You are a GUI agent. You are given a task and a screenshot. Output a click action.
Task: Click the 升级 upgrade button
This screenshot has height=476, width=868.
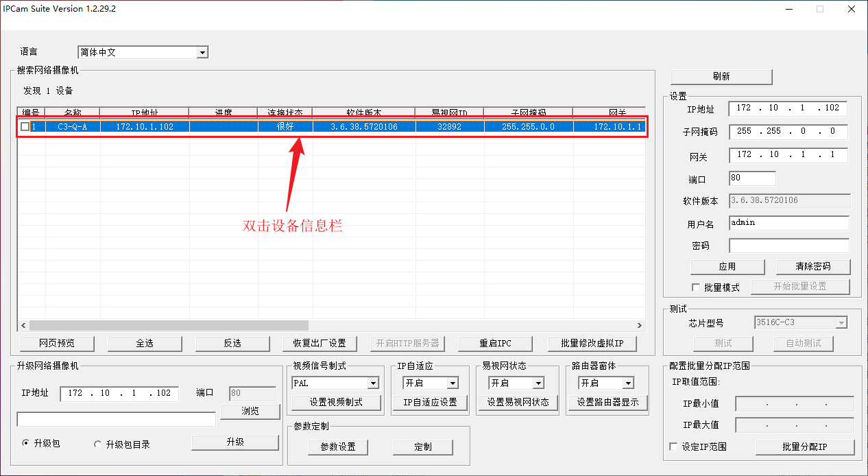pyautogui.click(x=235, y=442)
